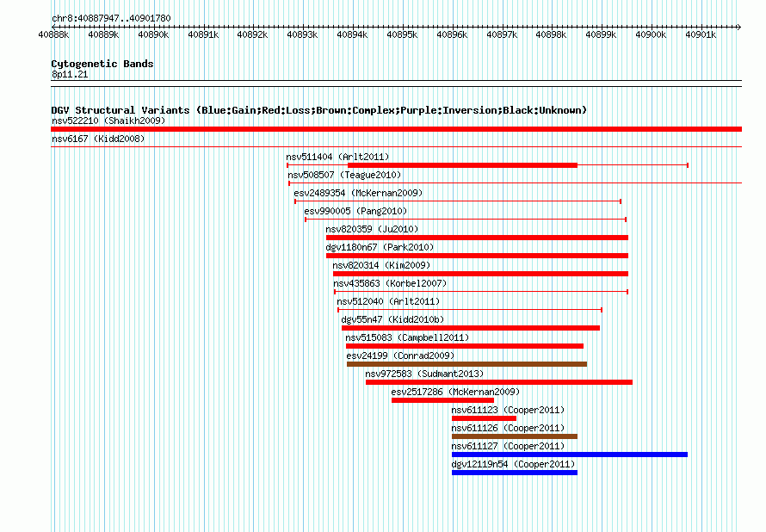Open the esv2517286 (McKernan2009) label
Image resolution: width=766 pixels, height=532 pixels.
(455, 392)
